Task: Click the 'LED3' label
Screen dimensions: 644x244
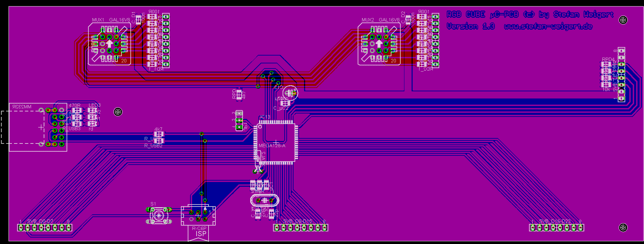Action: tap(95, 105)
